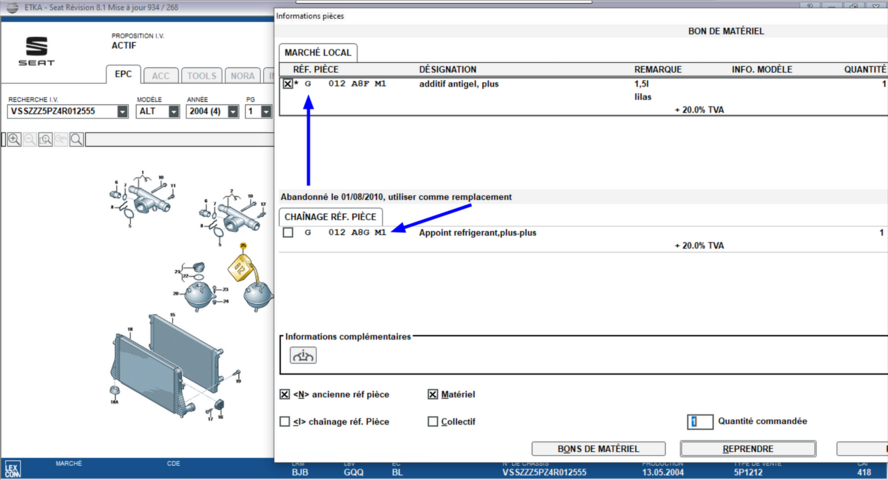Click the GQQ gearbox code in status bar
This screenshot has width=888, height=480.
click(x=353, y=472)
